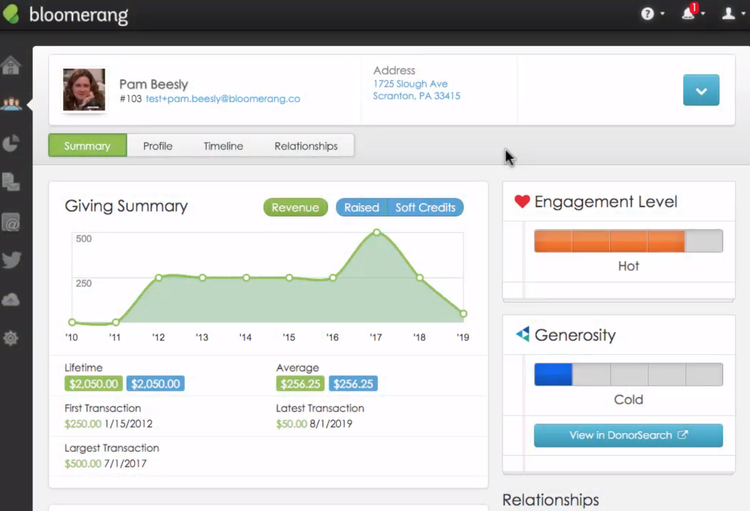Click the First Transaction $250.00 amount

83,423
